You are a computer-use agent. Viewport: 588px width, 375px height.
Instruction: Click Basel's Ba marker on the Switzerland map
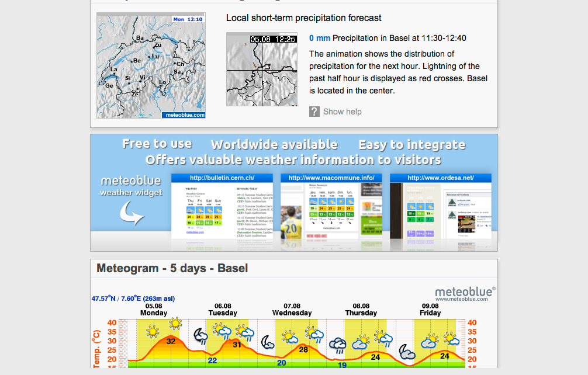(x=139, y=37)
